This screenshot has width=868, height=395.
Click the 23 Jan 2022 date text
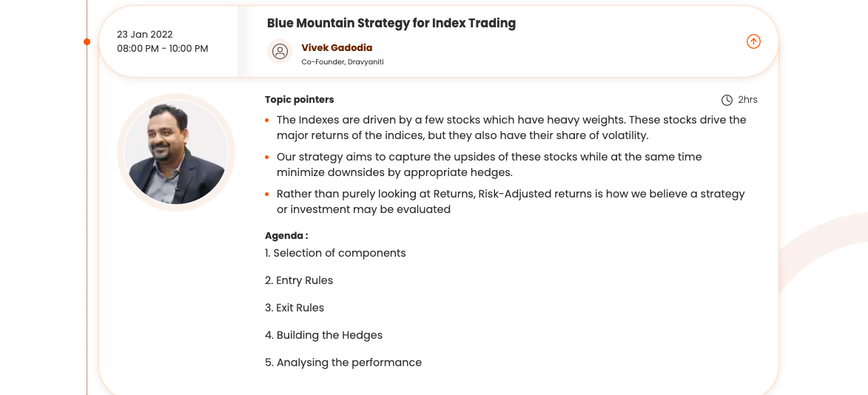pos(145,35)
